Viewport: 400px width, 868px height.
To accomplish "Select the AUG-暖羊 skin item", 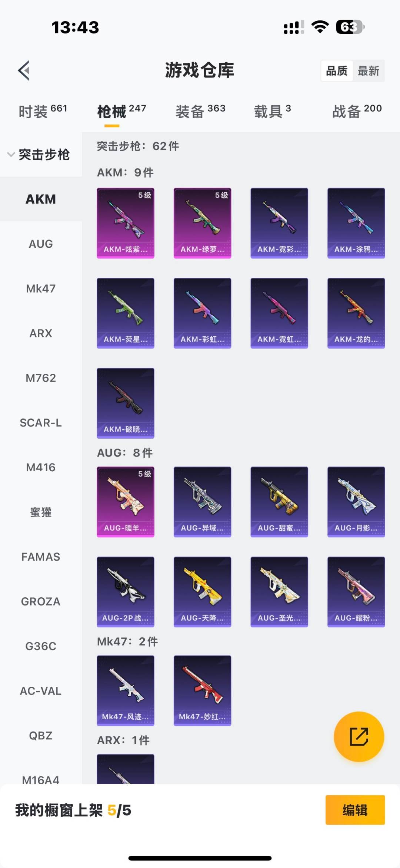I will 126,502.
